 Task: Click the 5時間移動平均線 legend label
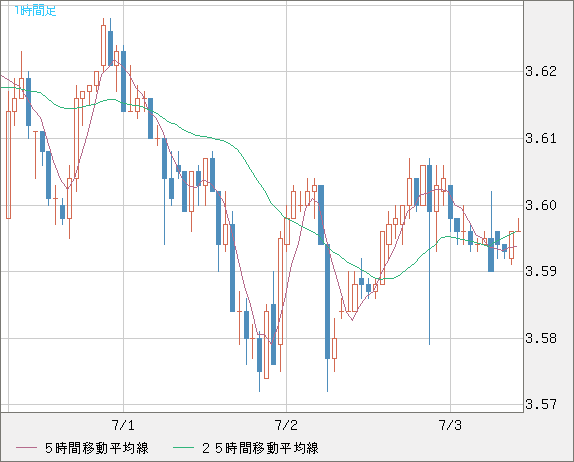97,448
